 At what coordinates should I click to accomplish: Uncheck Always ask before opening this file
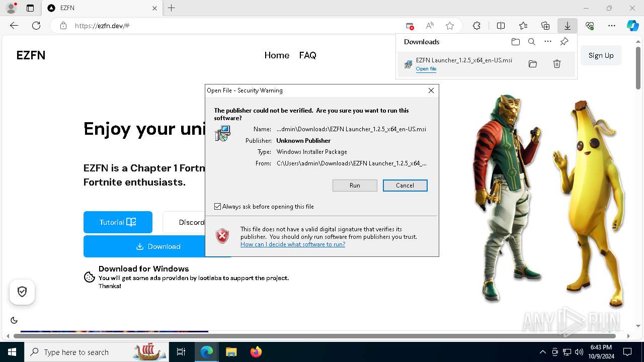[x=217, y=207]
